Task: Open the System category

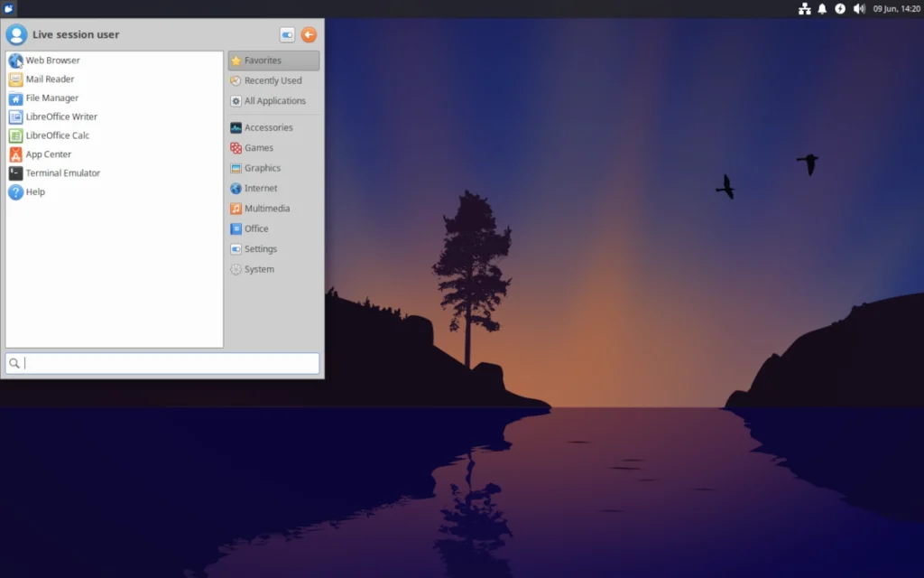Action: click(274, 269)
